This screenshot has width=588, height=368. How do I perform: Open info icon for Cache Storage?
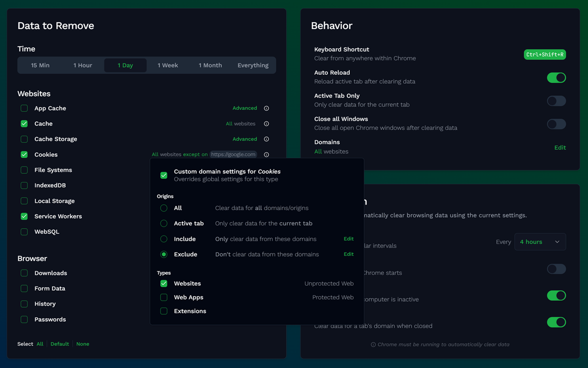tap(266, 139)
